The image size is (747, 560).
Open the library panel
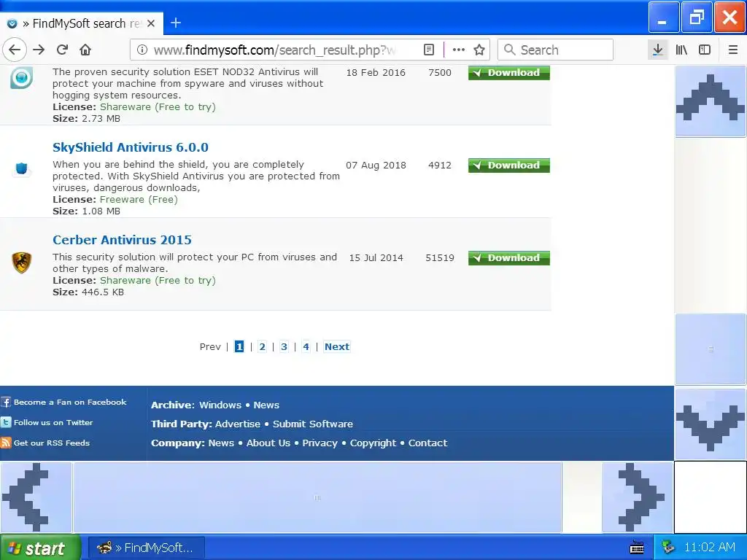pyautogui.click(x=681, y=50)
